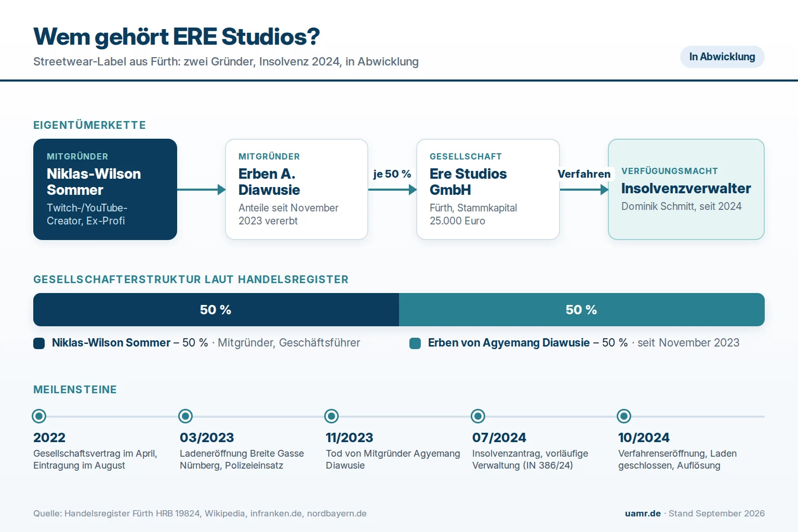The height and width of the screenshot is (532, 798).
Task: Click legend text "Niklas-Wilson Sommer – 50 %"
Action: [x=130, y=343]
